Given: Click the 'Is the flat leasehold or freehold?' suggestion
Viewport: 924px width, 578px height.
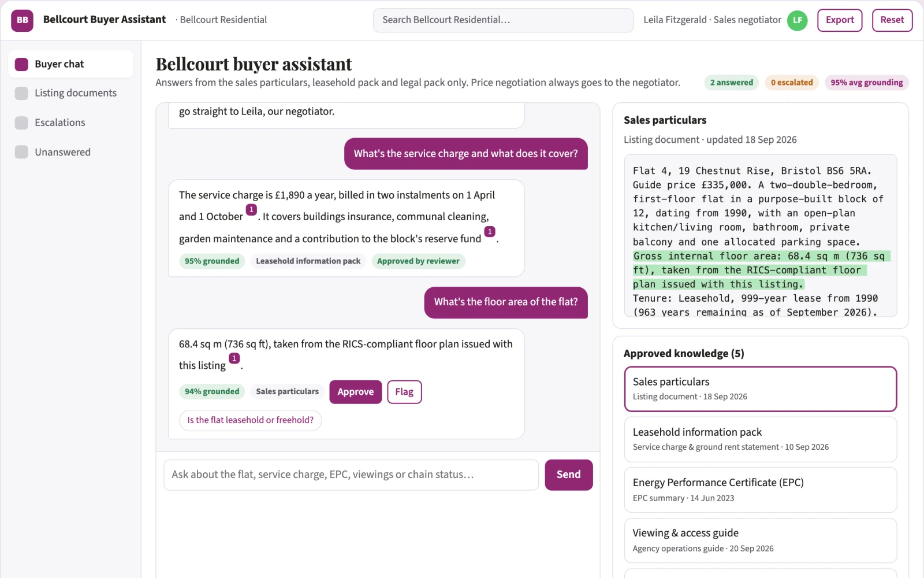Looking at the screenshot, I should click(251, 420).
